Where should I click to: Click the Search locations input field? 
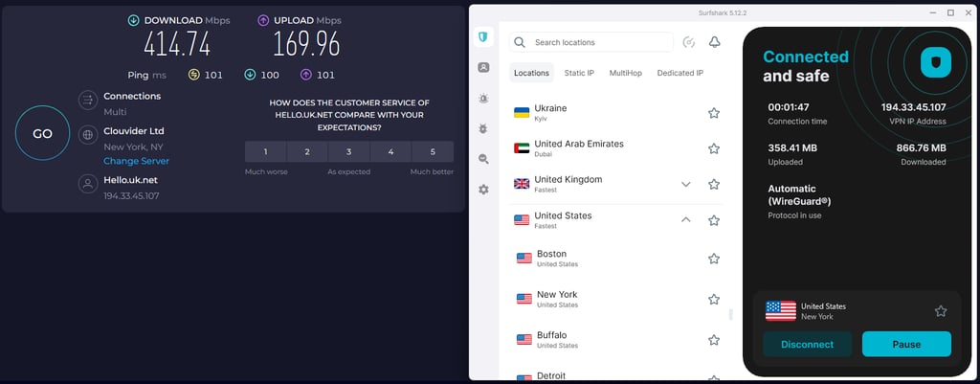(591, 42)
